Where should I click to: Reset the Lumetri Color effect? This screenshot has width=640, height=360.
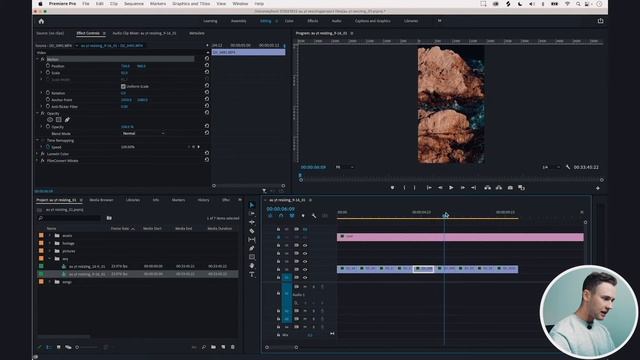click(207, 153)
